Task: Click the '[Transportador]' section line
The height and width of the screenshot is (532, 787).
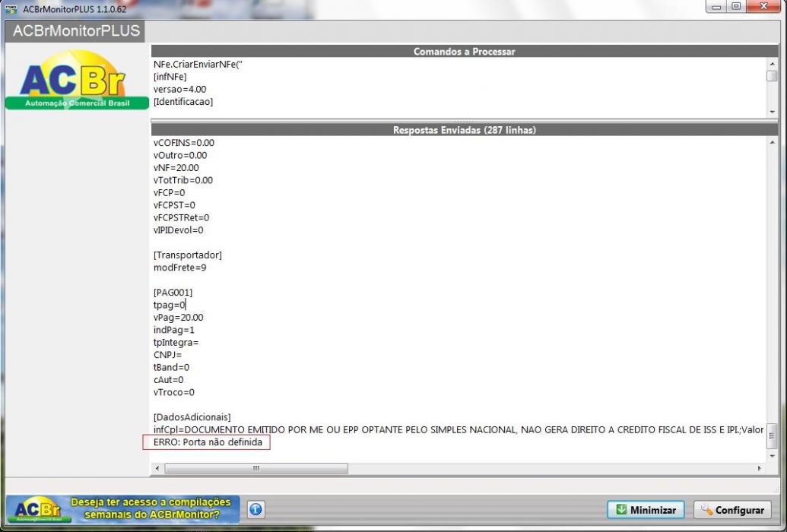Action: [x=188, y=255]
